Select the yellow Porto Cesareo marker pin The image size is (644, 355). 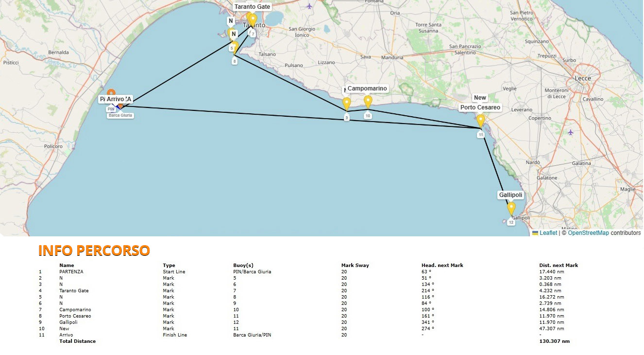point(480,120)
